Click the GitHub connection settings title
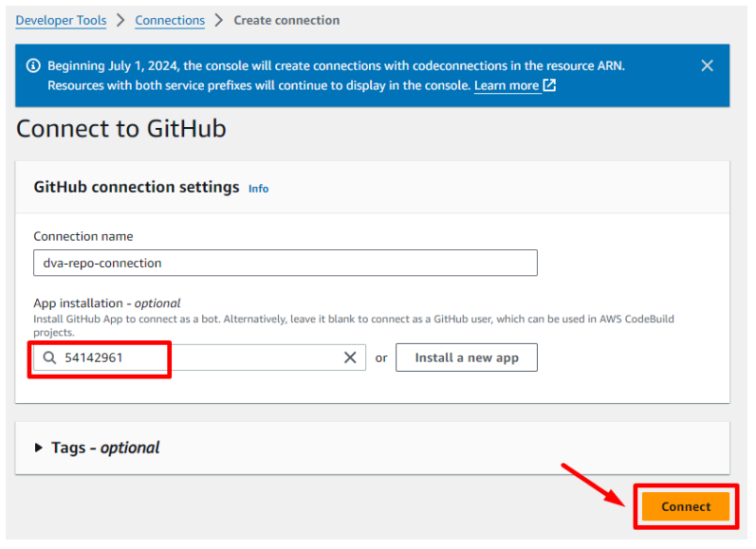The image size is (756, 549). (x=137, y=187)
